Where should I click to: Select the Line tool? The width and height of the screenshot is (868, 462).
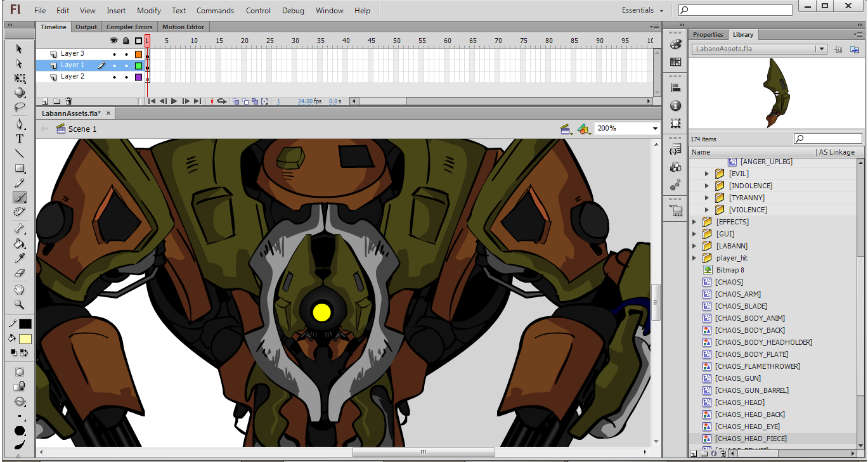(x=20, y=153)
